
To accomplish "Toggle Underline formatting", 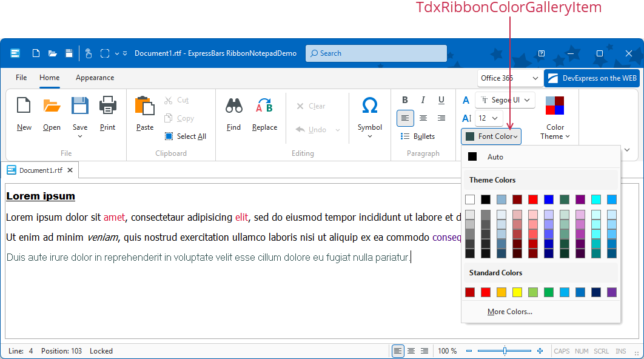I will tap(441, 100).
